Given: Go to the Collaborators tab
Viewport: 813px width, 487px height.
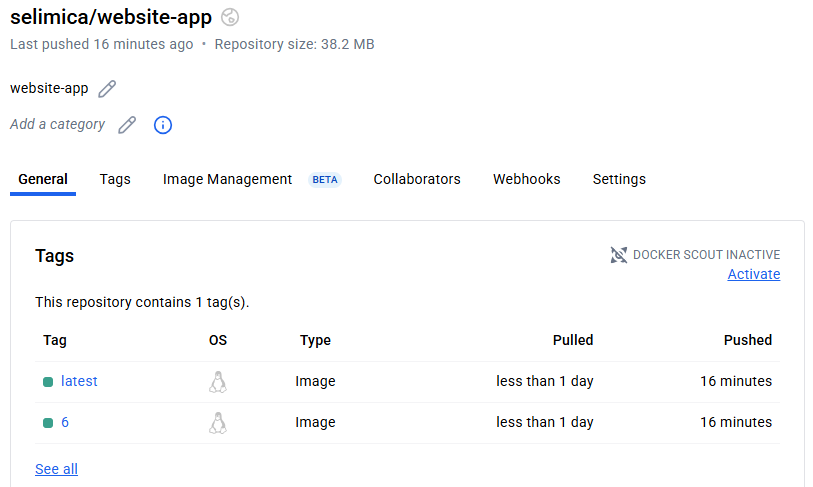Looking at the screenshot, I should coord(417,180).
